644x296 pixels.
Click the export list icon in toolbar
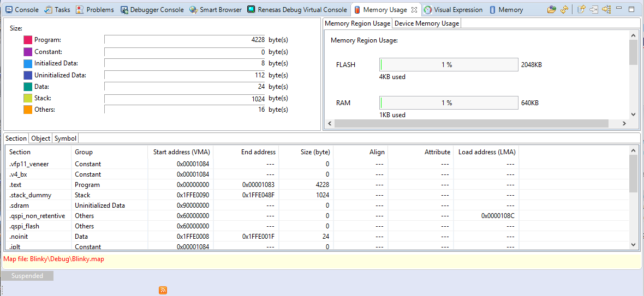click(581, 9)
